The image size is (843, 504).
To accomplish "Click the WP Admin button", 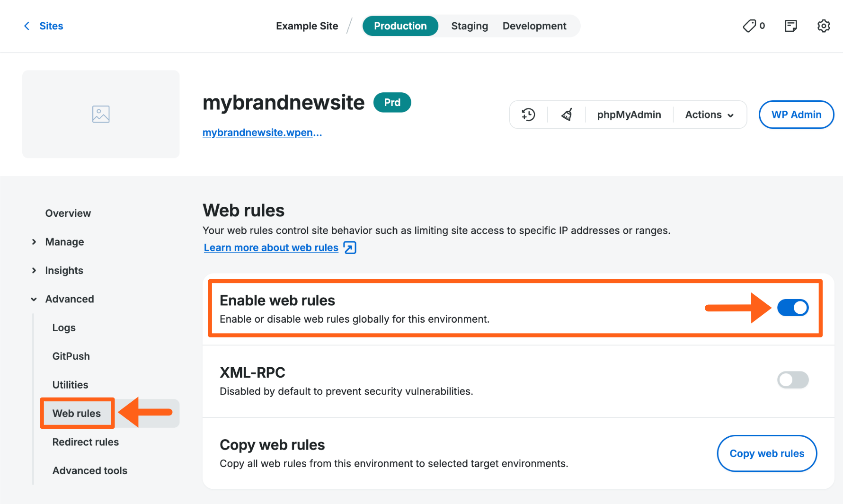I will (796, 114).
